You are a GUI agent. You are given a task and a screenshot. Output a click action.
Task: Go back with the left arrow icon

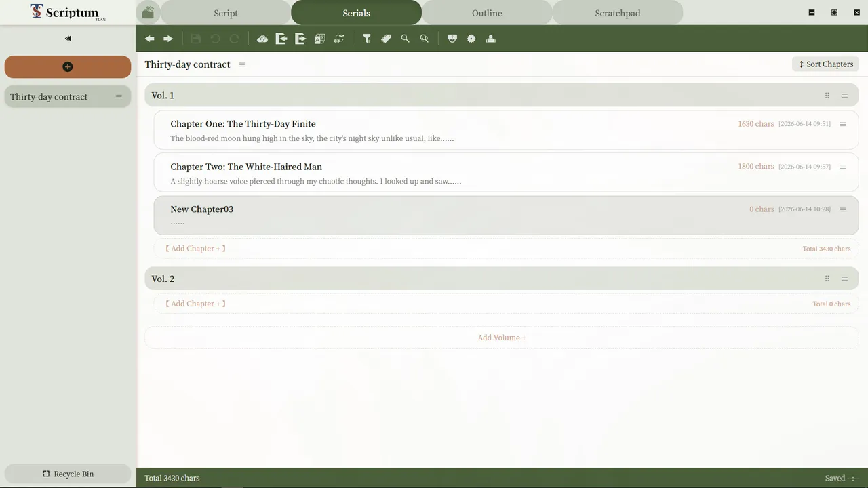click(x=149, y=39)
